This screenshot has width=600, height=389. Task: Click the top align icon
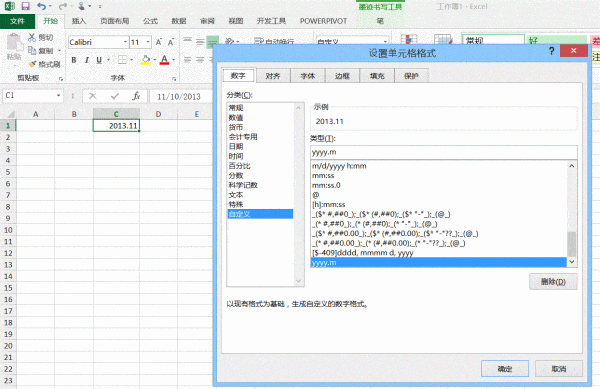coord(187,41)
